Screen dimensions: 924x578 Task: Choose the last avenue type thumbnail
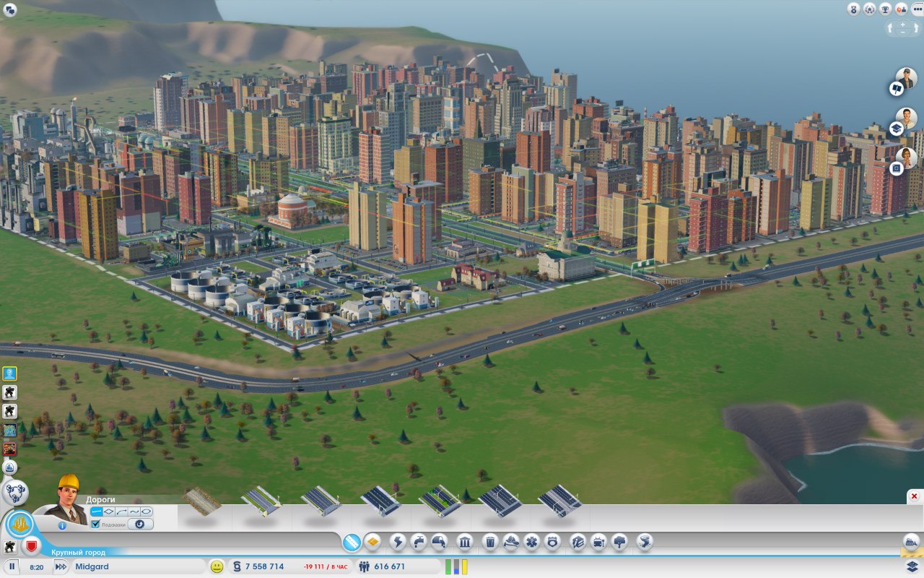[559, 501]
